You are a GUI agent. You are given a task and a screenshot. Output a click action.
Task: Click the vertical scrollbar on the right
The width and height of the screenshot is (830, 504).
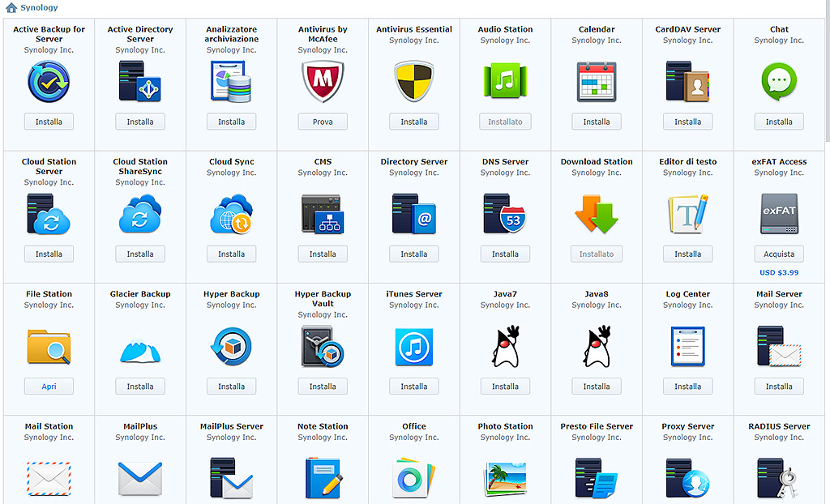pos(826,73)
